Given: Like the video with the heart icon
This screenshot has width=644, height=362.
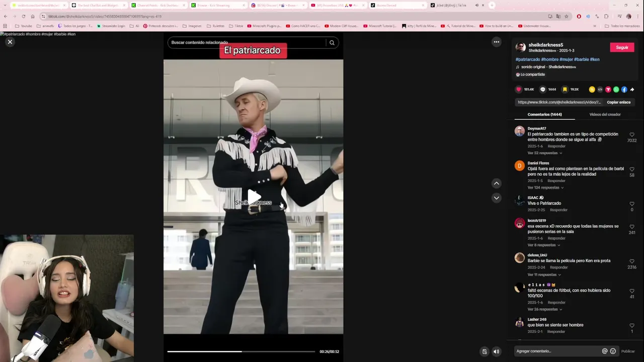Looking at the screenshot, I should [519, 89].
